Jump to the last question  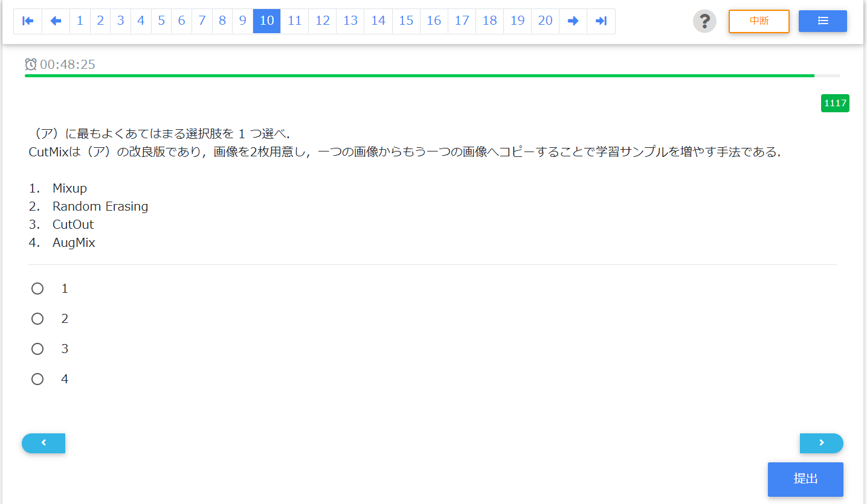coord(601,21)
